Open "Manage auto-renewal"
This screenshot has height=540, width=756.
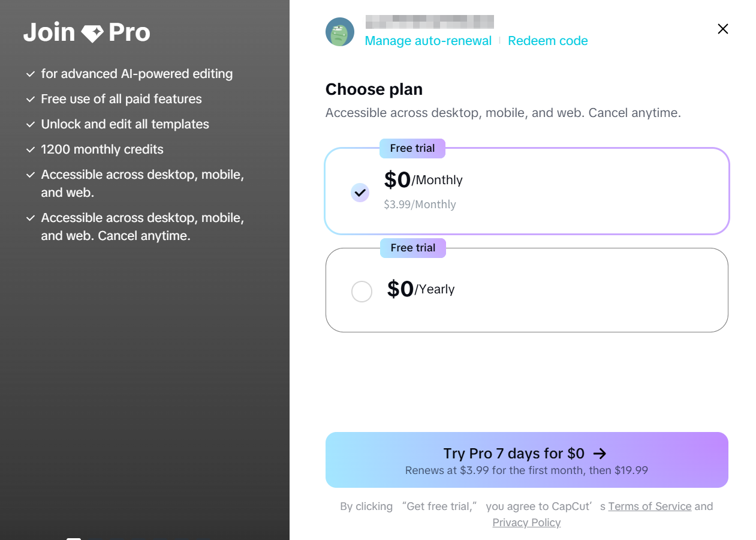428,40
